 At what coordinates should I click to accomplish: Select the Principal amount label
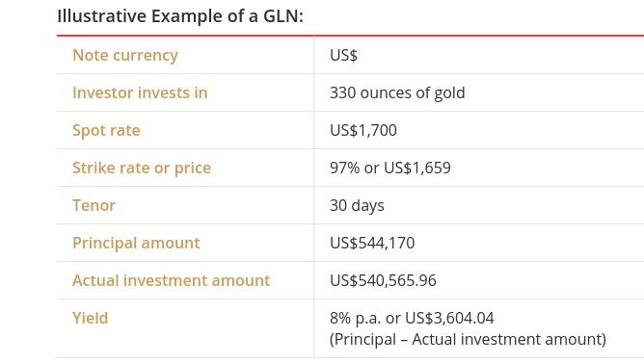click(136, 243)
